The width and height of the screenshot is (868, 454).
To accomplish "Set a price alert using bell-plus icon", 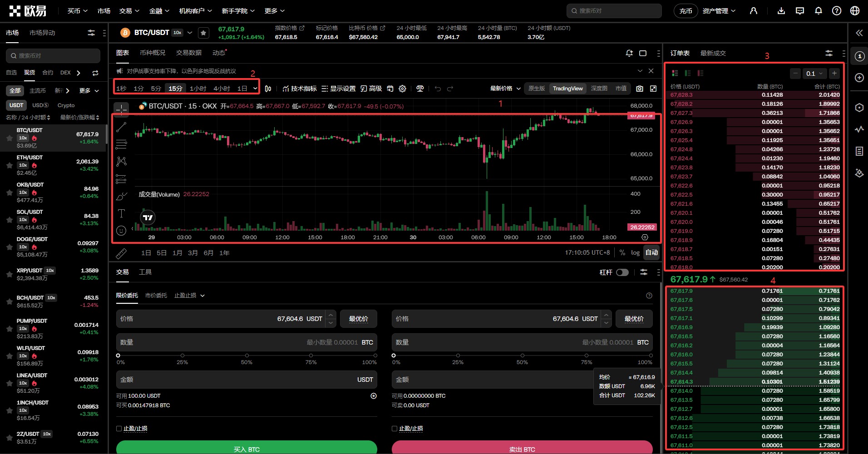I will coord(629,53).
